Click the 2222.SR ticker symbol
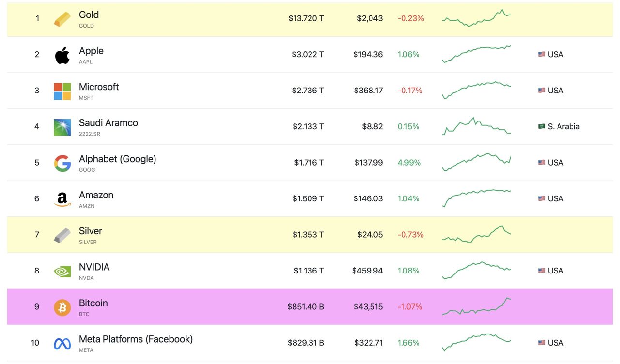Image resolution: width=620 pixels, height=364 pixels. point(90,134)
